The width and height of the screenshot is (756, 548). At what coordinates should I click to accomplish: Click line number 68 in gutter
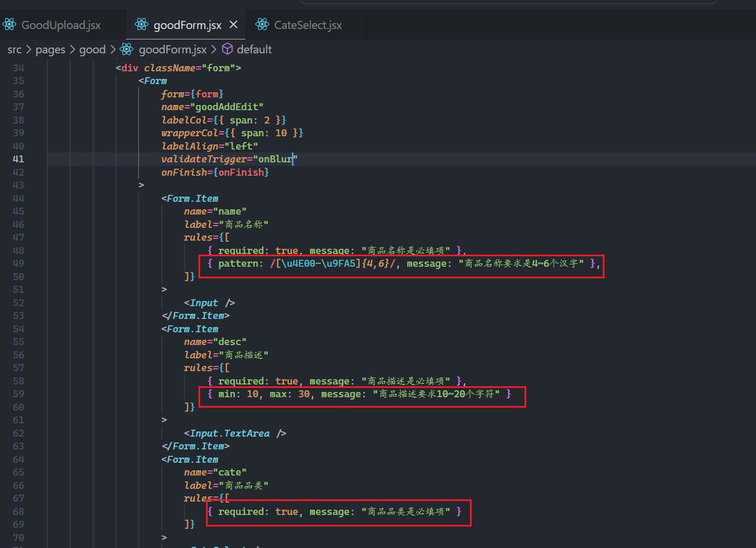[x=18, y=511]
